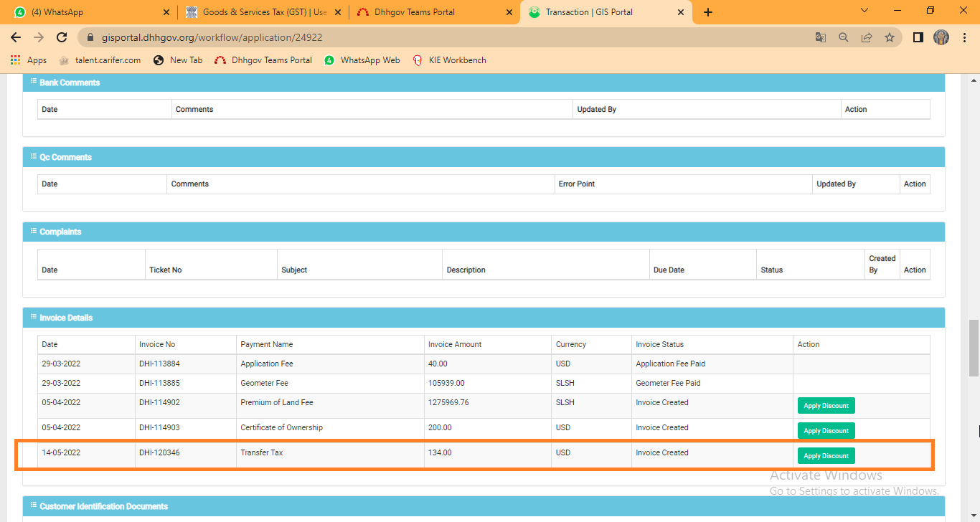The image size is (980, 522).
Task: Open the tab search chevron
Action: [x=864, y=11]
